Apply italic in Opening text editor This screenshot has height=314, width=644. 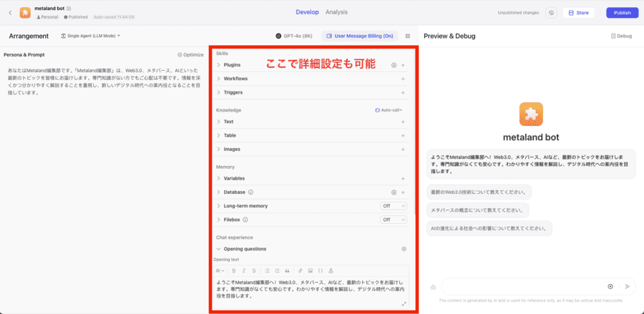coord(244,270)
